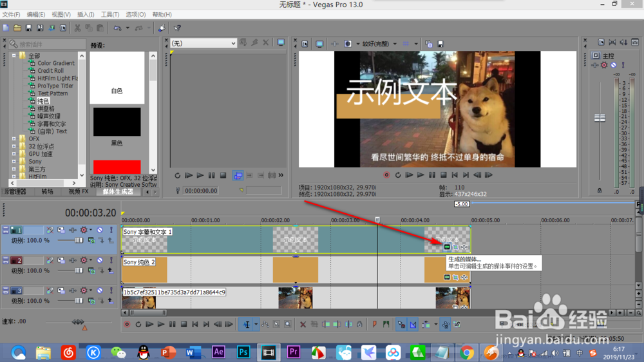Open the edit tool dropdown arrow in the timeline toolbar
Image resolution: width=644 pixels, height=362 pixels.
(256, 325)
